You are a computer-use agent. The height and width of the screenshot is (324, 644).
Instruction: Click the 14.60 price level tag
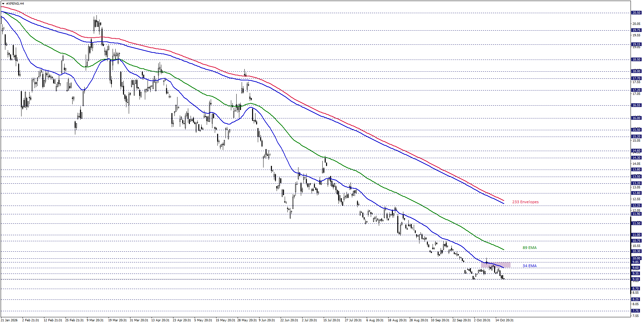coord(636,151)
